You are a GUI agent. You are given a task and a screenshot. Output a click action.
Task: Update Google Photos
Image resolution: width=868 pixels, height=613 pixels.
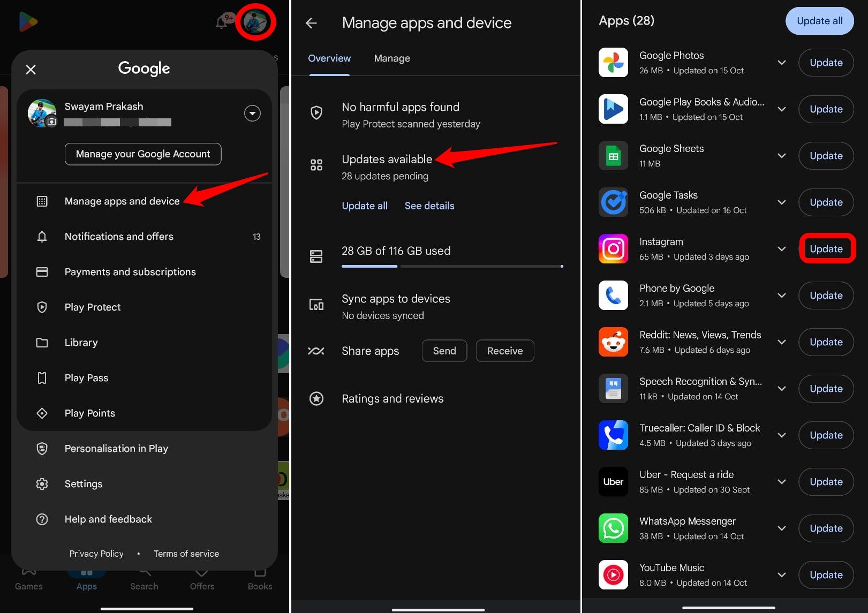click(826, 63)
